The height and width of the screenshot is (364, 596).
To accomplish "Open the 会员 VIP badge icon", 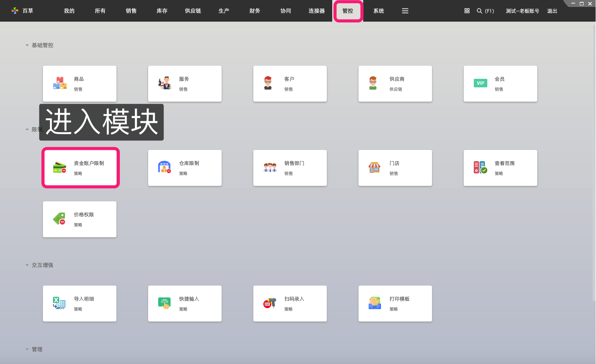I will [480, 83].
